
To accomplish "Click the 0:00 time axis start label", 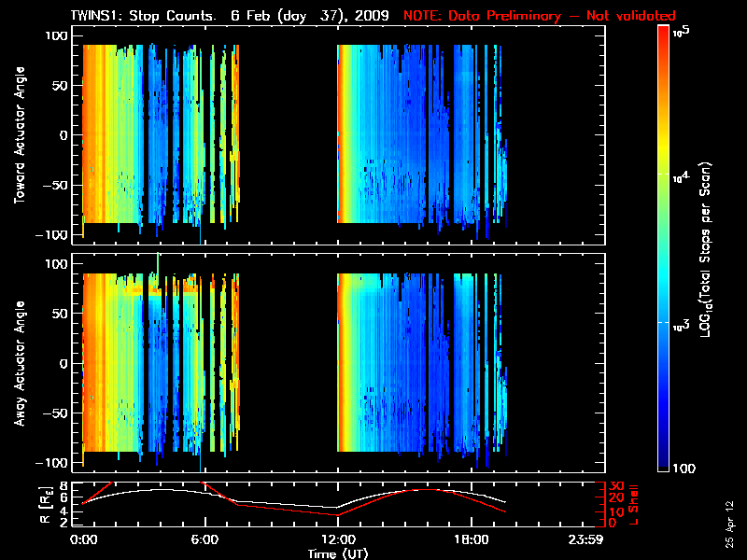I will [84, 539].
